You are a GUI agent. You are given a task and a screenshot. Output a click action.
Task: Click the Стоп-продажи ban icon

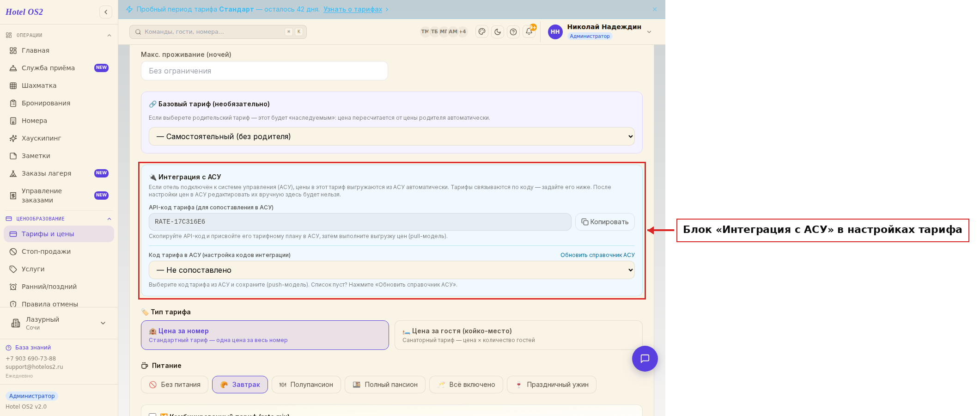coord(13,251)
